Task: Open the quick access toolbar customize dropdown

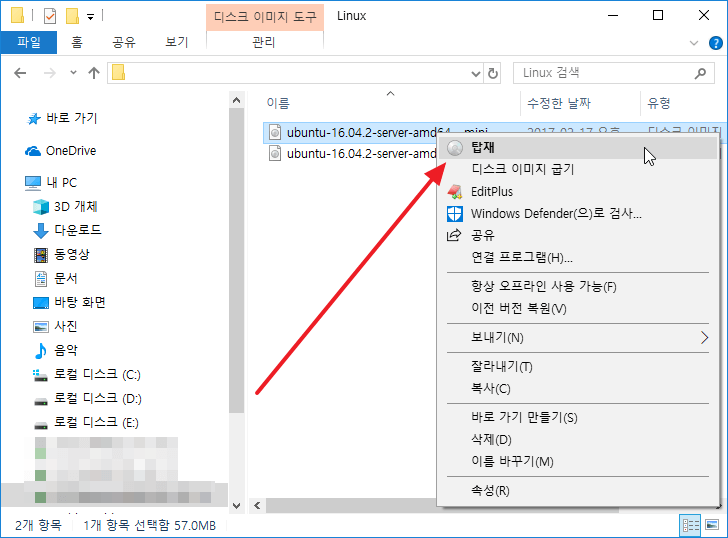Action: 91,17
